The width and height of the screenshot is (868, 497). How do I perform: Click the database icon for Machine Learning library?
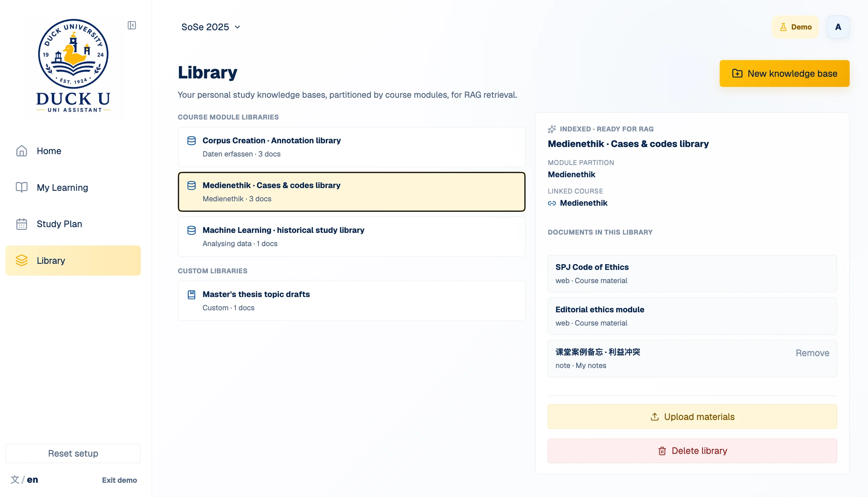(x=191, y=230)
